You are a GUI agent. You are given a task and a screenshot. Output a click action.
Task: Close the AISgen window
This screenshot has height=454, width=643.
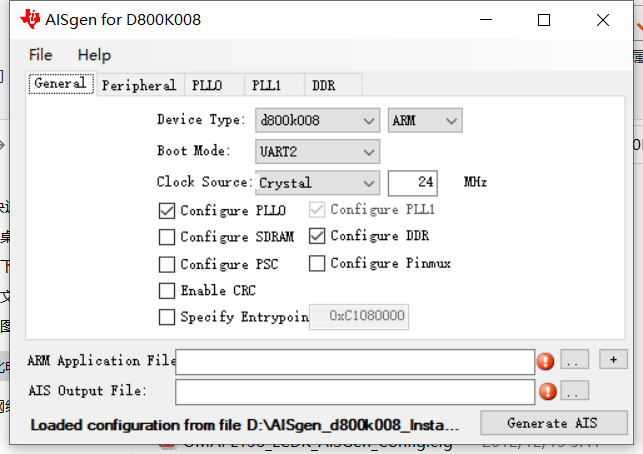point(603,19)
